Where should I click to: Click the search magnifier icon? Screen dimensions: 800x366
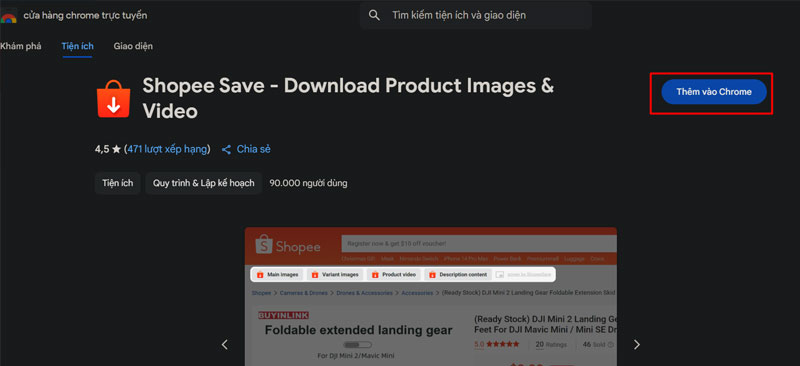tap(374, 15)
